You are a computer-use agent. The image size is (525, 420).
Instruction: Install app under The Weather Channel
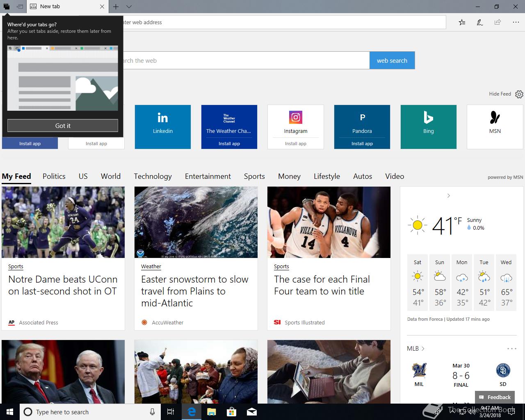tap(229, 144)
